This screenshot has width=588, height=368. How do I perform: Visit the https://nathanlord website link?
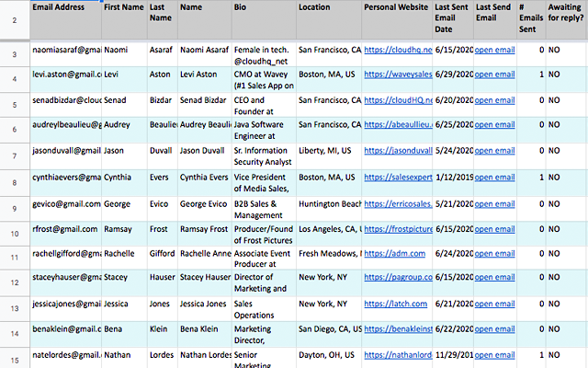[x=398, y=355]
